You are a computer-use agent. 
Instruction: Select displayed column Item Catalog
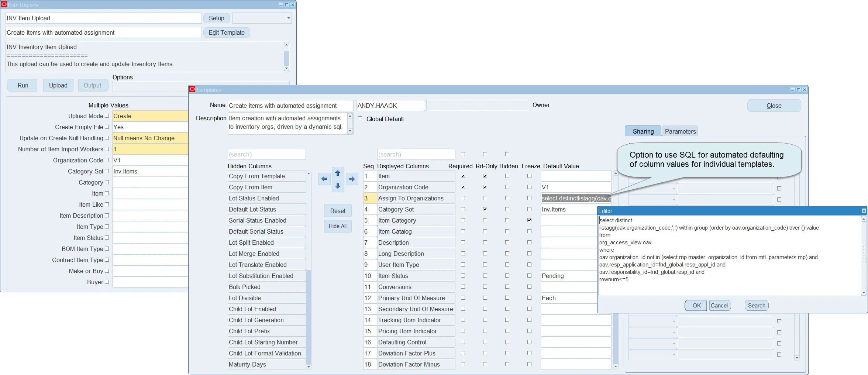(416, 231)
